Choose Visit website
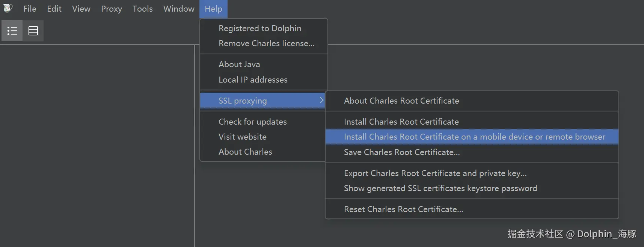The width and height of the screenshot is (644, 247). [x=262, y=137]
